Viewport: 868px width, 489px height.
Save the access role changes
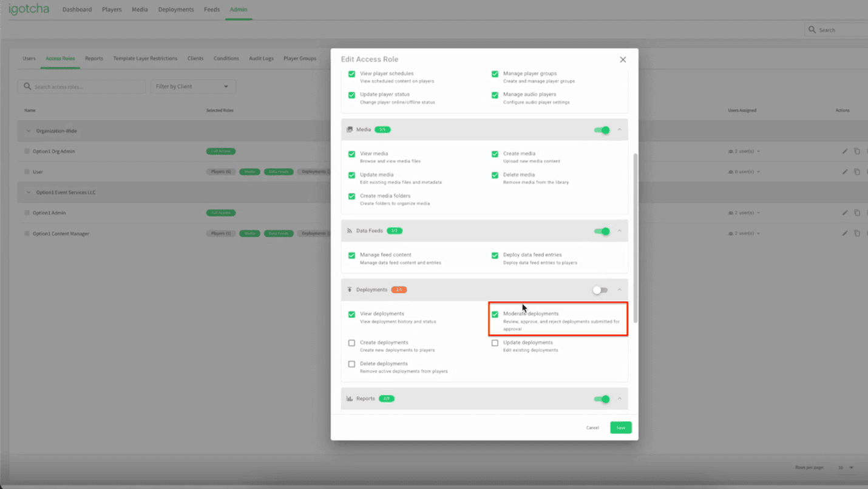pyautogui.click(x=620, y=428)
